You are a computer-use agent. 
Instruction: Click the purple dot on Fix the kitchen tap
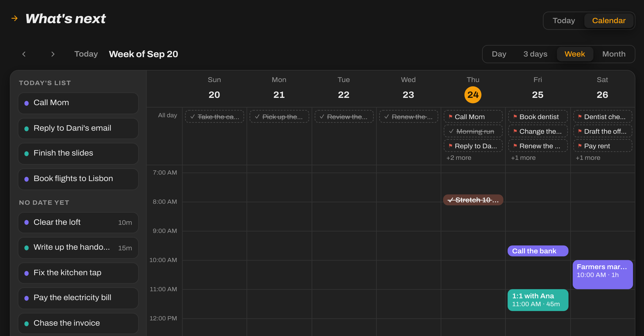pos(26,273)
